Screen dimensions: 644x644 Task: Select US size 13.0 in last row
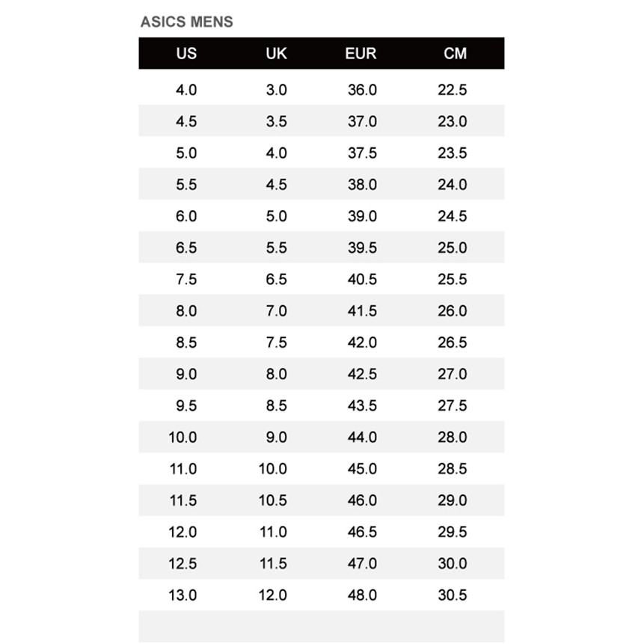[x=183, y=595]
